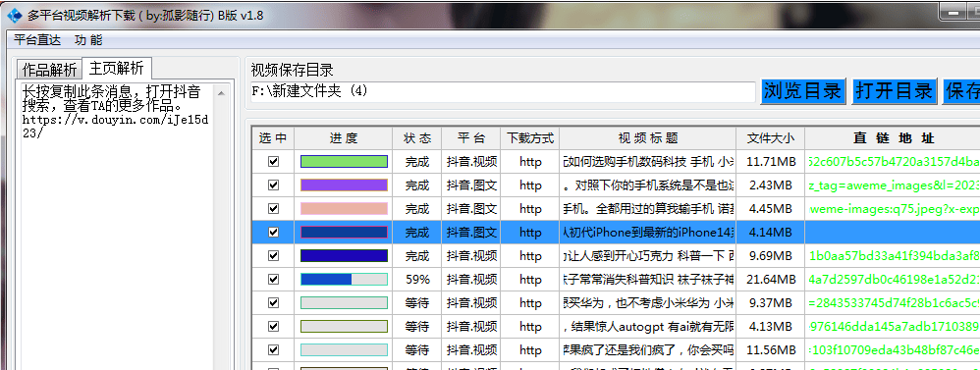
Task: Click the up arrow of the text box scrollbar
Action: click(x=221, y=93)
